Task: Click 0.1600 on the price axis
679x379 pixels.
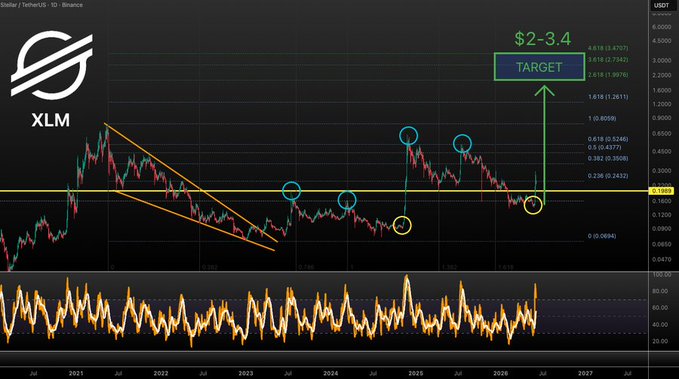Action: click(x=661, y=201)
